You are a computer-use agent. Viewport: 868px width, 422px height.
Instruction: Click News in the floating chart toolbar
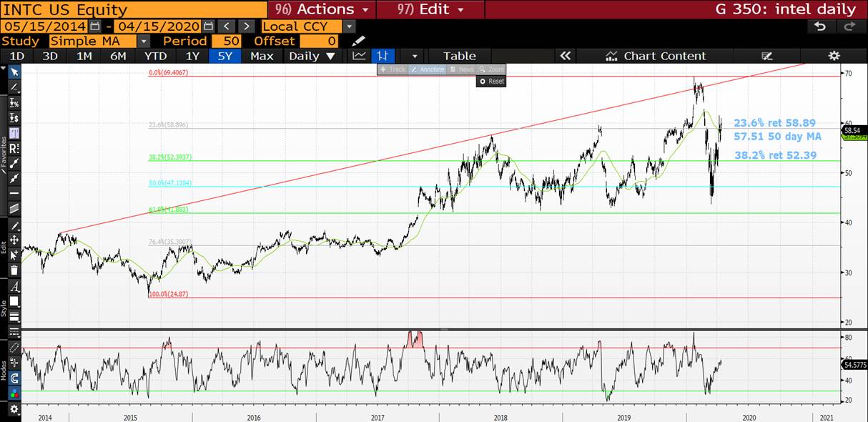pos(461,69)
